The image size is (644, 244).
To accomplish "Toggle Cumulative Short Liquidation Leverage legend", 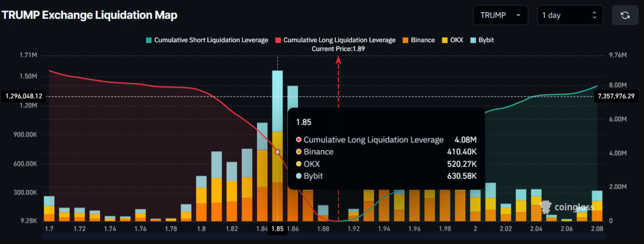I will (207, 40).
